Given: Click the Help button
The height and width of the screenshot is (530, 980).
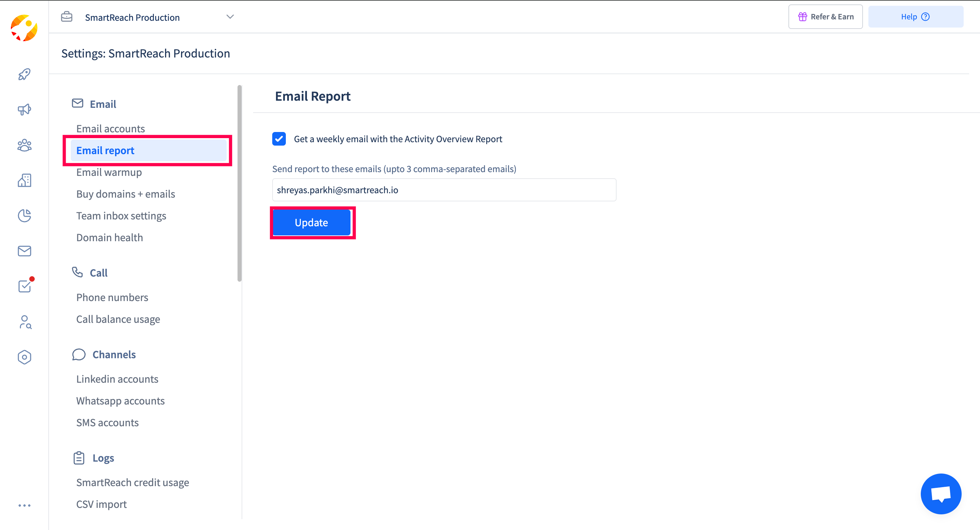Looking at the screenshot, I should 915,17.
